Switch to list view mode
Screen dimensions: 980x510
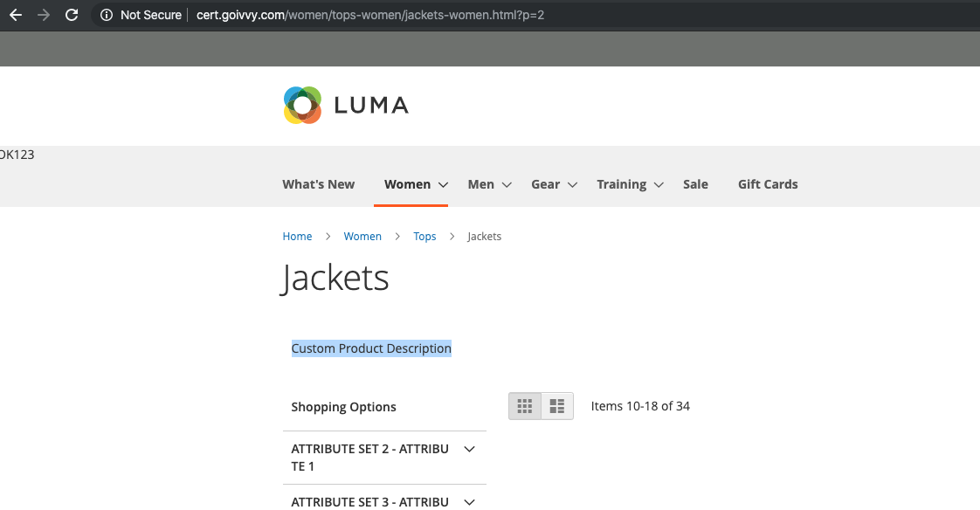click(x=557, y=406)
